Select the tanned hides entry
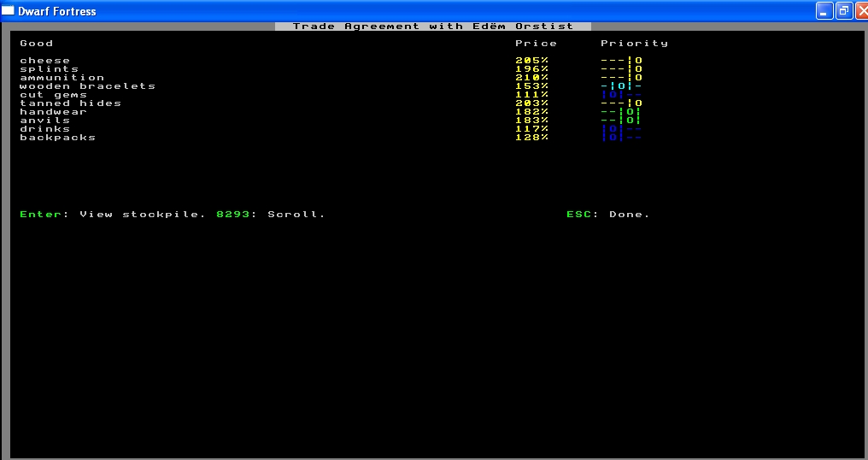The height and width of the screenshot is (460, 868). [x=70, y=103]
